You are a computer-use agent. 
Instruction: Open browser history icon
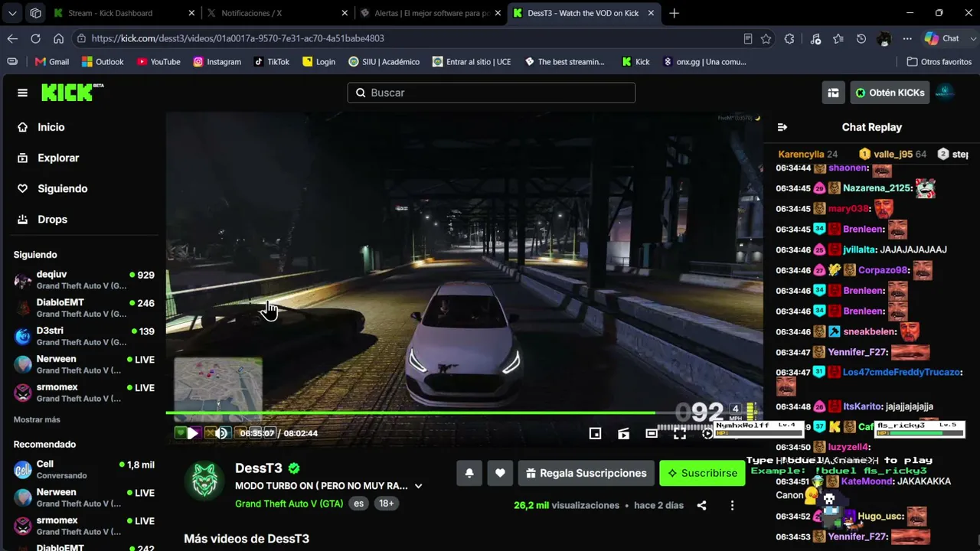[x=861, y=38]
